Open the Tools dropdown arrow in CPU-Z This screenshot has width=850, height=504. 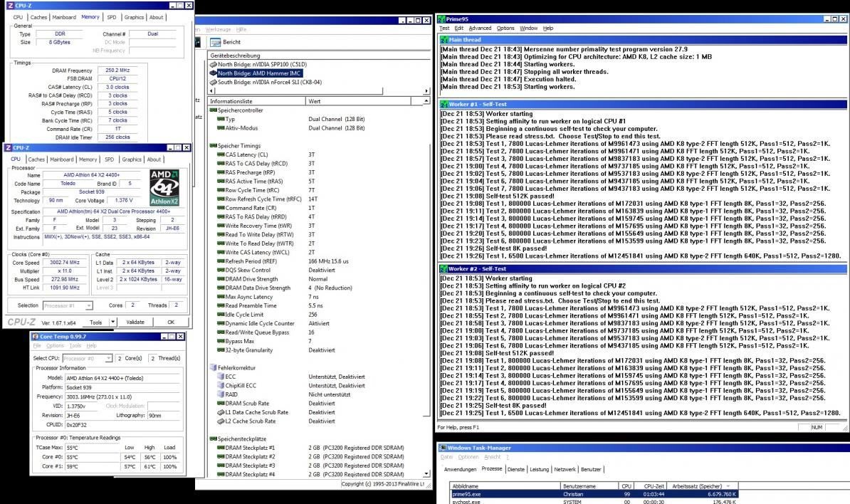[112, 322]
